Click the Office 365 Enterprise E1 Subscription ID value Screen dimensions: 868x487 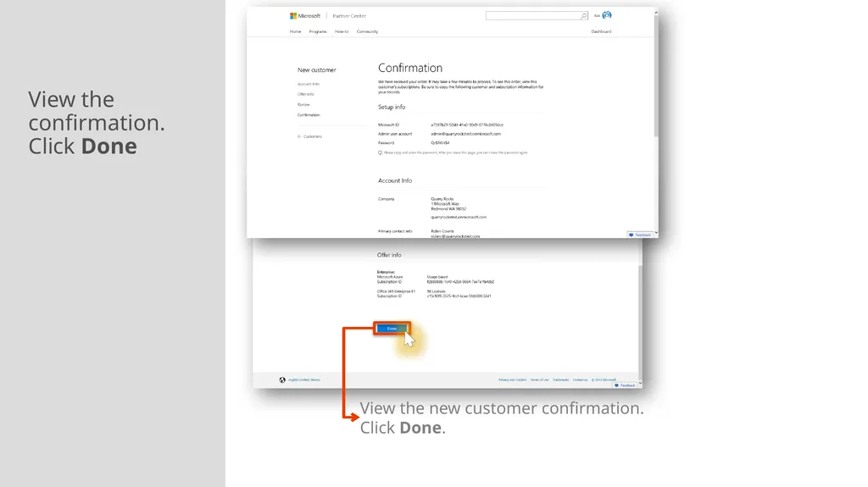pos(459,296)
